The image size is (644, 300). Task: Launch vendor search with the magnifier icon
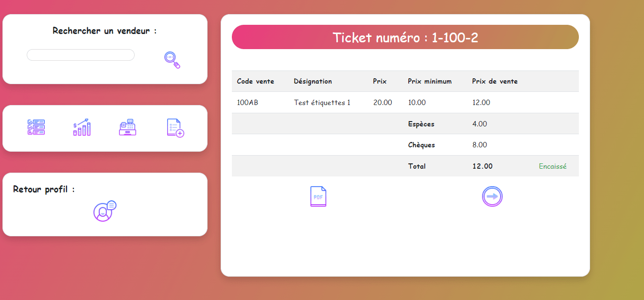(171, 59)
